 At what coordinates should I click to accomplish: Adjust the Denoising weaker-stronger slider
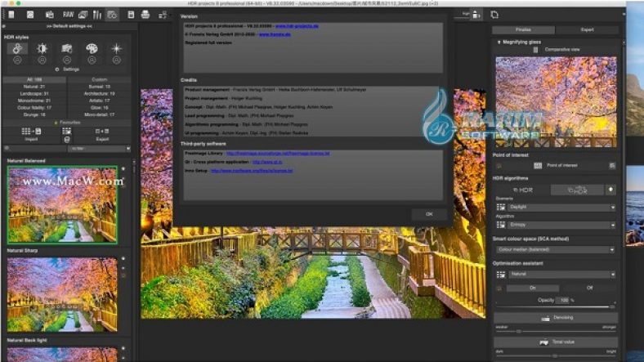(x=555, y=331)
